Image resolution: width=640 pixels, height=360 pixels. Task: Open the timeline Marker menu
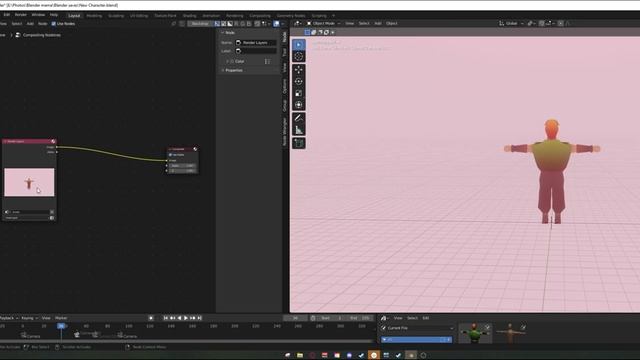tap(61, 318)
